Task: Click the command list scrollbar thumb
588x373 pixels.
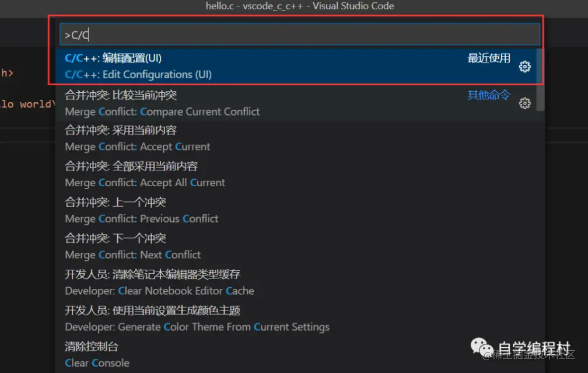Action: [540, 80]
